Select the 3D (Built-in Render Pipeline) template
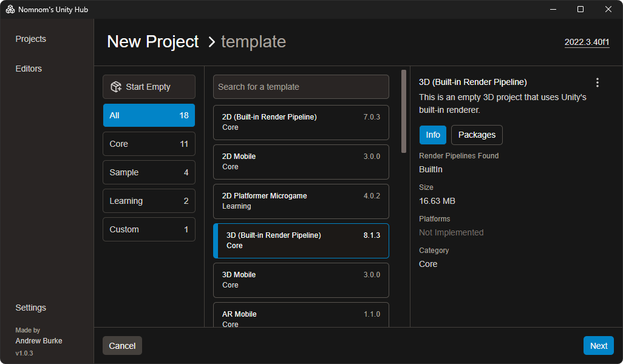623x364 pixels. [301, 241]
